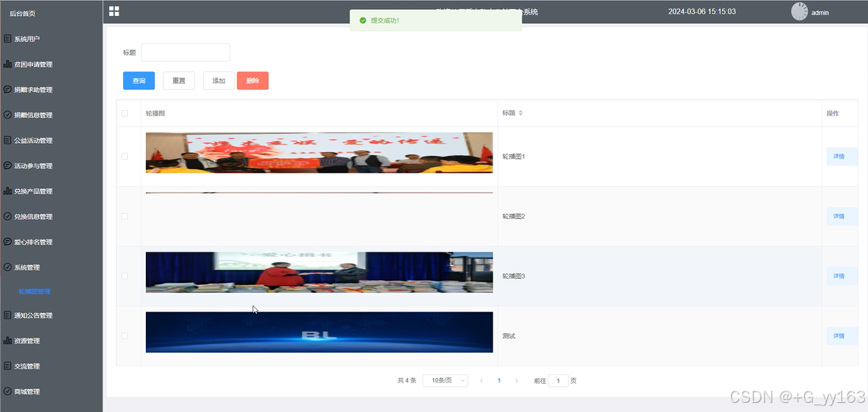Toggle the select-all checkbox in table header
This screenshot has width=868, height=412.
click(x=124, y=113)
